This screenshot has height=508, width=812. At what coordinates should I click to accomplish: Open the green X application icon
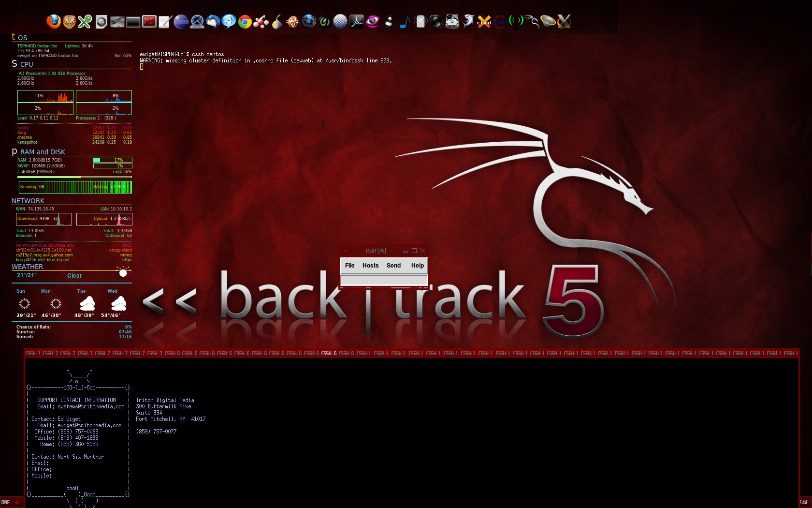tap(85, 21)
